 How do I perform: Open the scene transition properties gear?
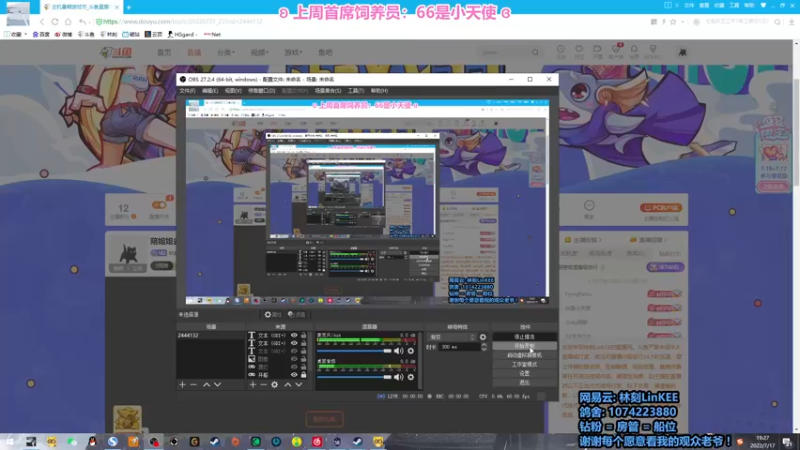pos(483,337)
